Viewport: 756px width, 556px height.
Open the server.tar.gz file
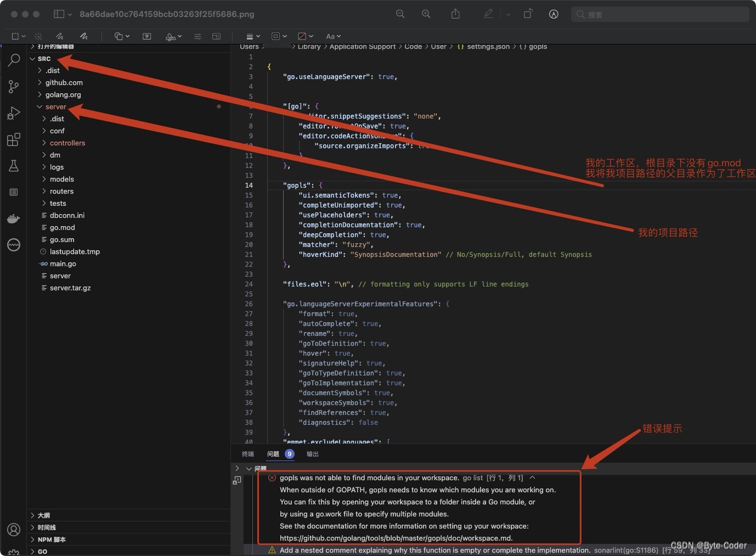[70, 288]
